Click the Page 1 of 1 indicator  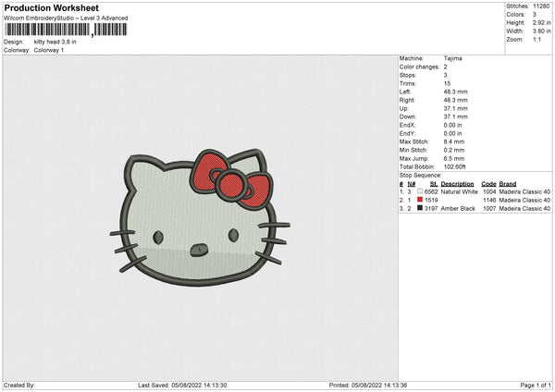(536, 386)
